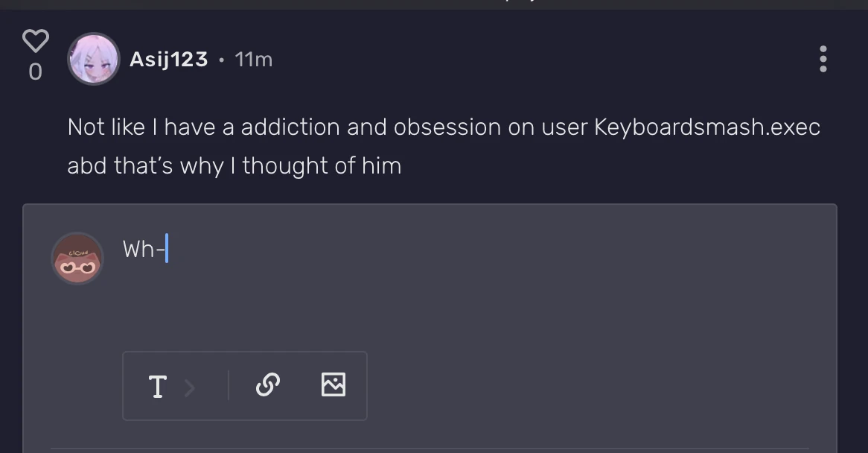Open Asij123's profile picture
Image resolution: width=868 pixels, height=453 pixels.
click(94, 58)
